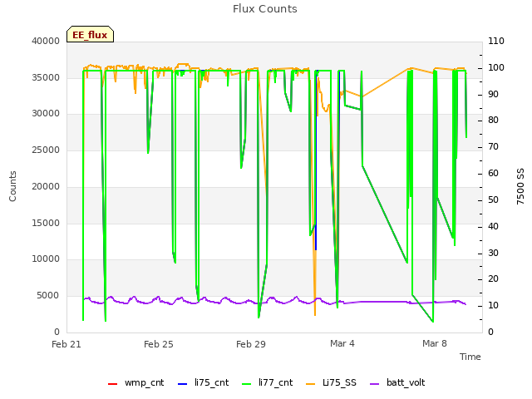
Task: Toggle the batt_volt legend entry
Action: click(397, 382)
